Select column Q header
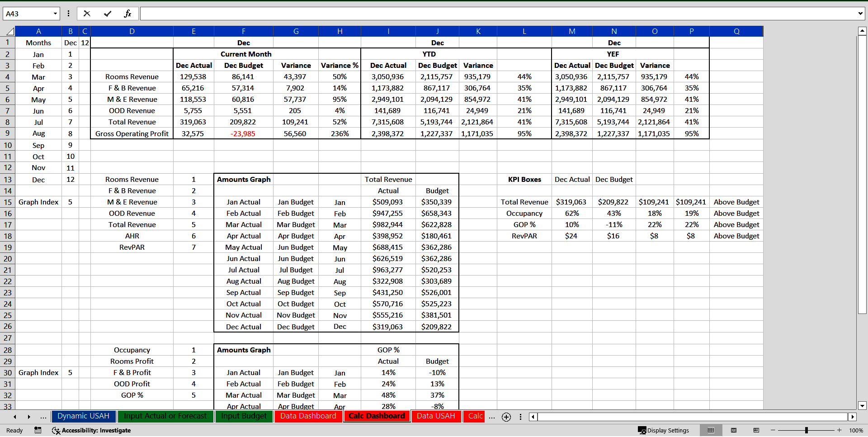The width and height of the screenshot is (868, 437). pos(736,31)
